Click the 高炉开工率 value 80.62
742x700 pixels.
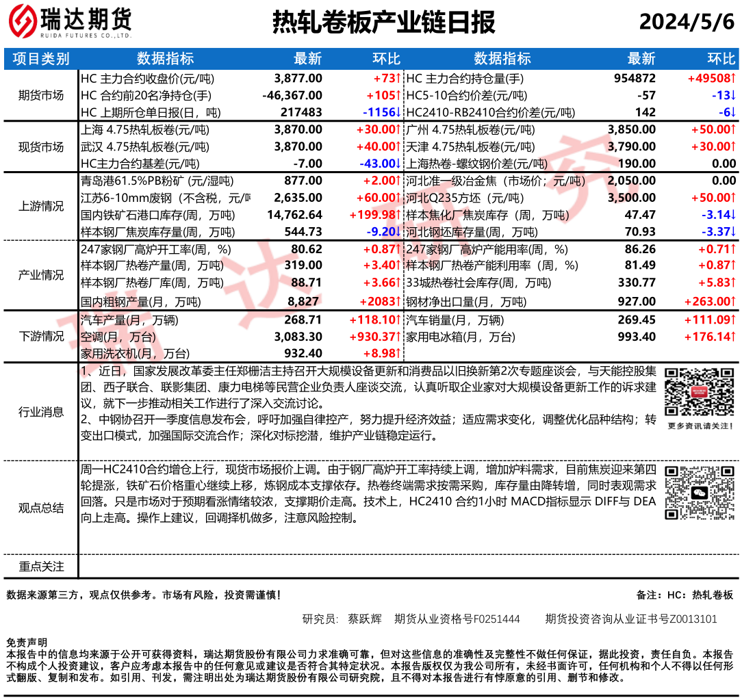click(307, 249)
